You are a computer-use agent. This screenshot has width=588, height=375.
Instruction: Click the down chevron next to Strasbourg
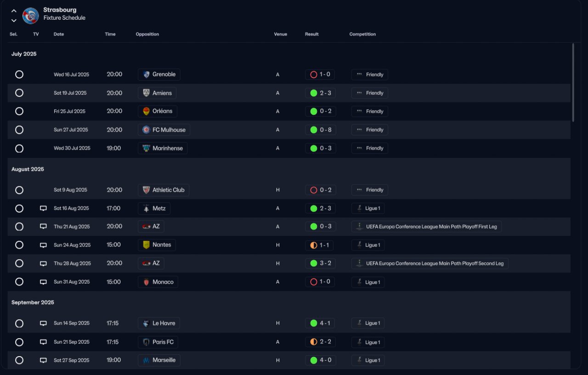pos(14,20)
